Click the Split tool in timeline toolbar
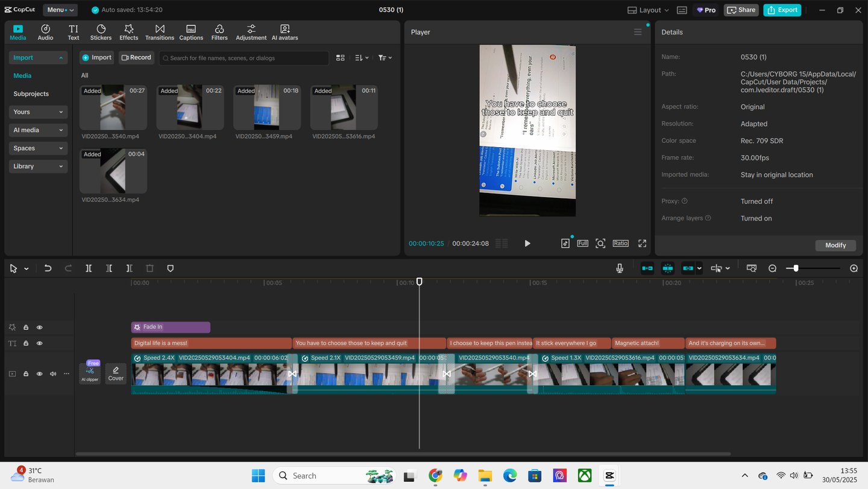This screenshot has height=489, width=868. [x=89, y=268]
